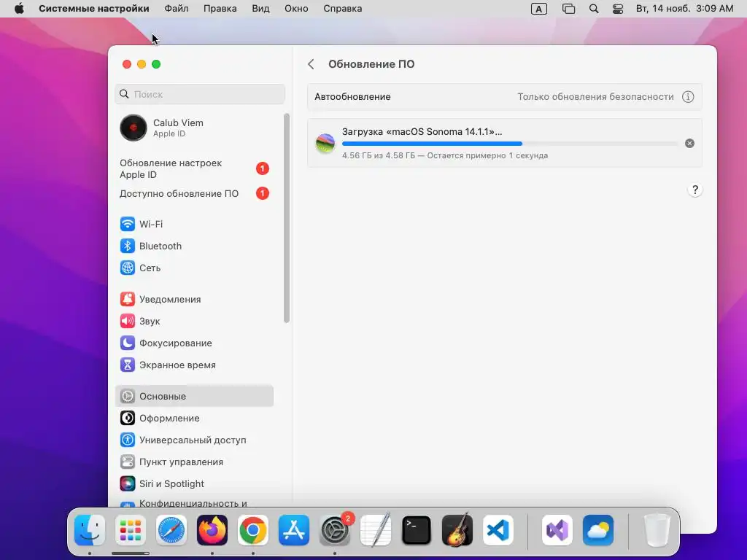Open the Окно menu

click(296, 9)
